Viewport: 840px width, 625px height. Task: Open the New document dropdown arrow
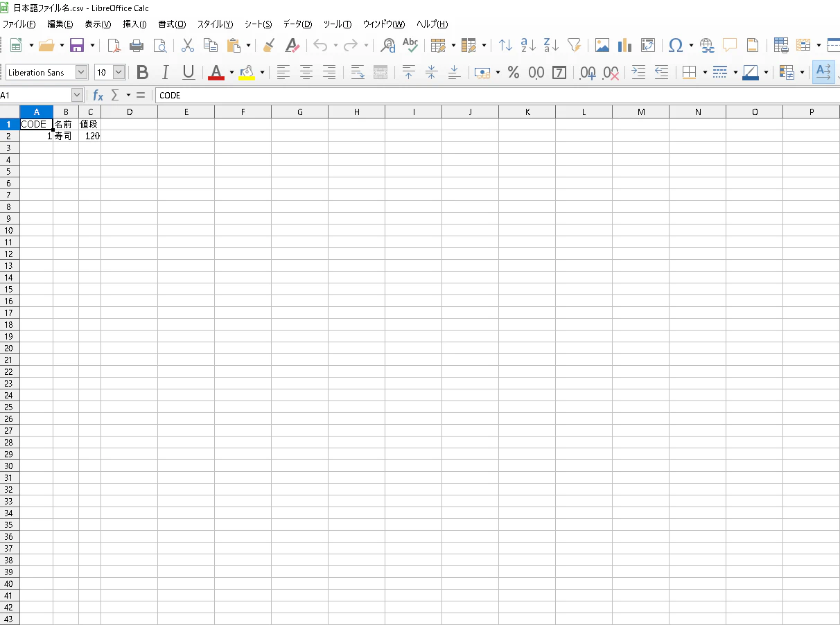(x=31, y=46)
